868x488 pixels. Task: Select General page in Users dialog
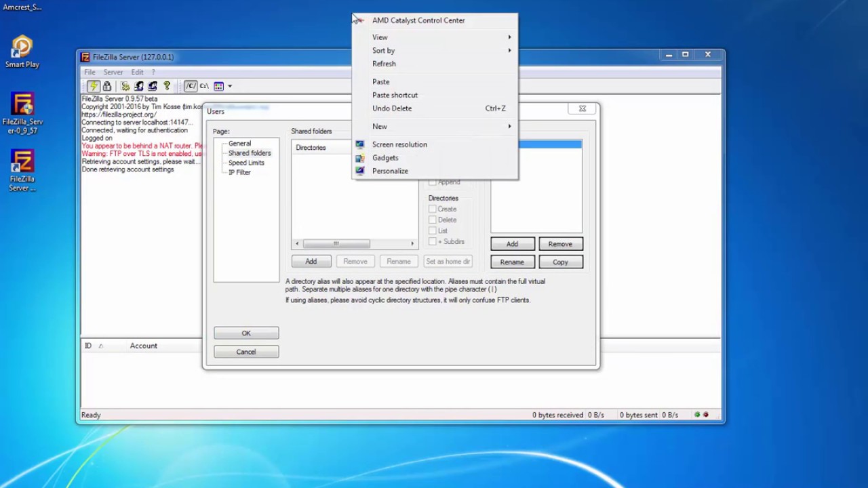pyautogui.click(x=239, y=144)
